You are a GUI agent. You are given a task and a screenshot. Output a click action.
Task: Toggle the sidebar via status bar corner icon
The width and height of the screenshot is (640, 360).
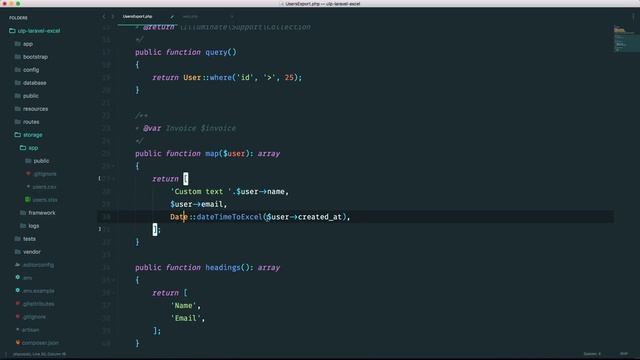coord(6,354)
